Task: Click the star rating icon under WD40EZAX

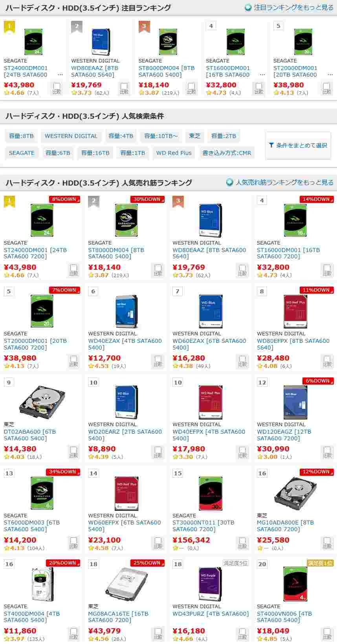Action: coord(91,366)
